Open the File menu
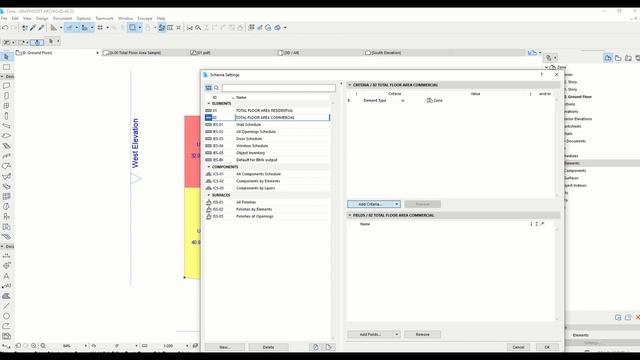The width and height of the screenshot is (640, 360). tap(4, 18)
